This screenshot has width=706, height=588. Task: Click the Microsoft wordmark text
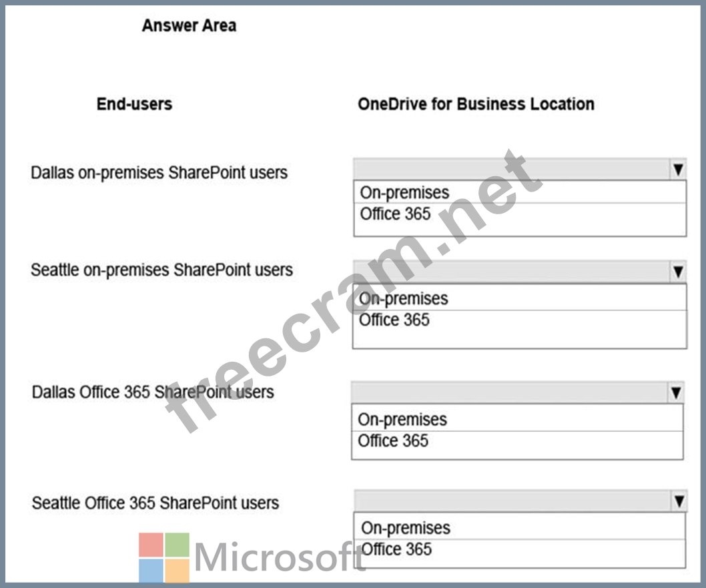280,557
